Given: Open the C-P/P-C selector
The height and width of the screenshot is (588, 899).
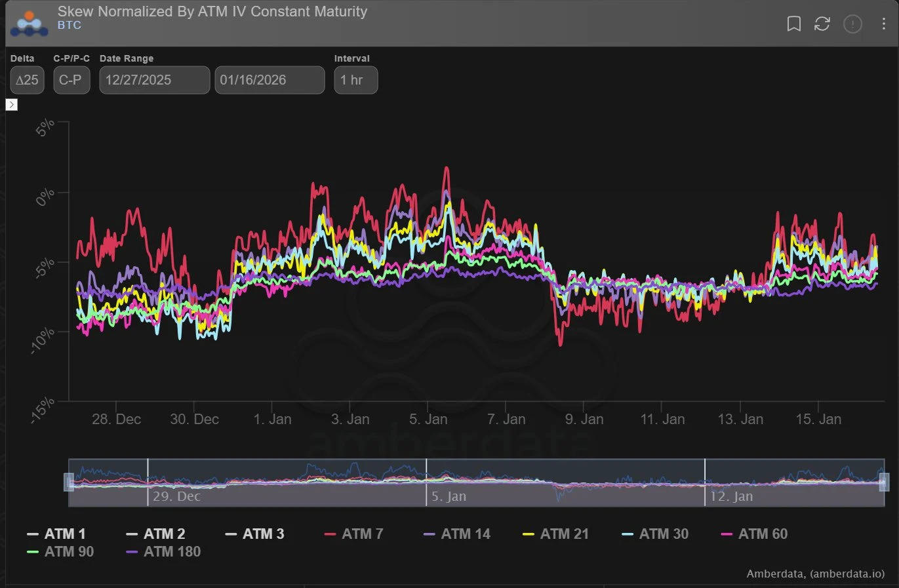Looking at the screenshot, I should 71,80.
